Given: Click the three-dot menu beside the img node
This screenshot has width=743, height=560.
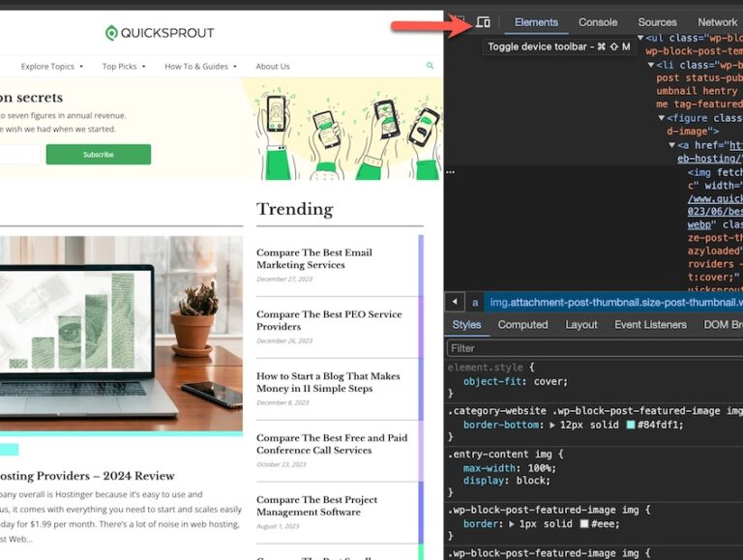Looking at the screenshot, I should 450,172.
